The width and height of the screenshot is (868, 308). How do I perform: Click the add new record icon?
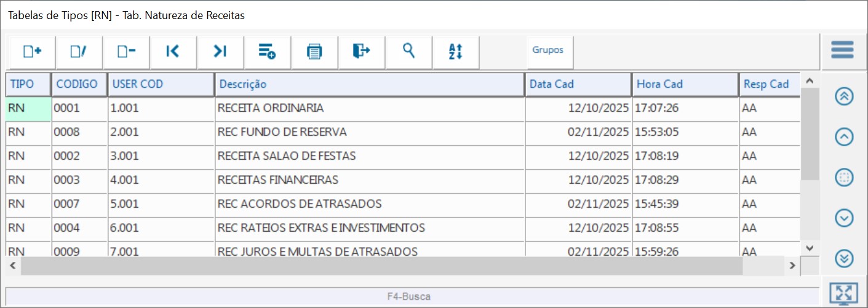point(32,52)
